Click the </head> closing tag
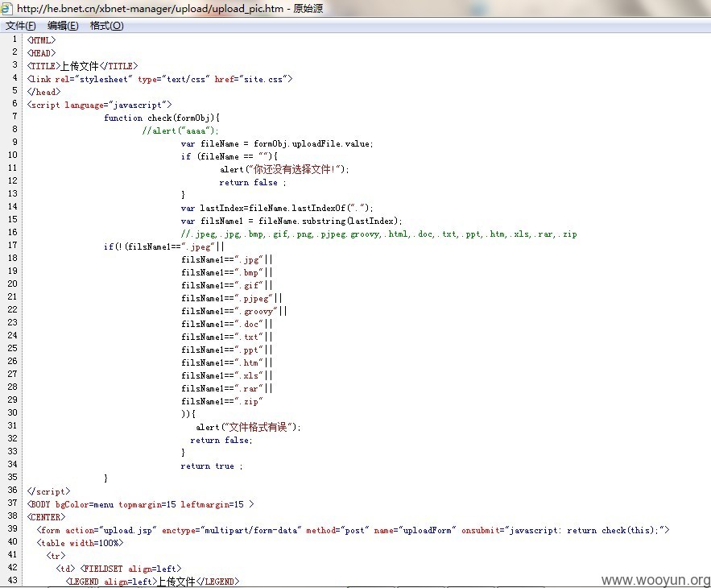Viewport: 711px width, 588px height. (43, 92)
